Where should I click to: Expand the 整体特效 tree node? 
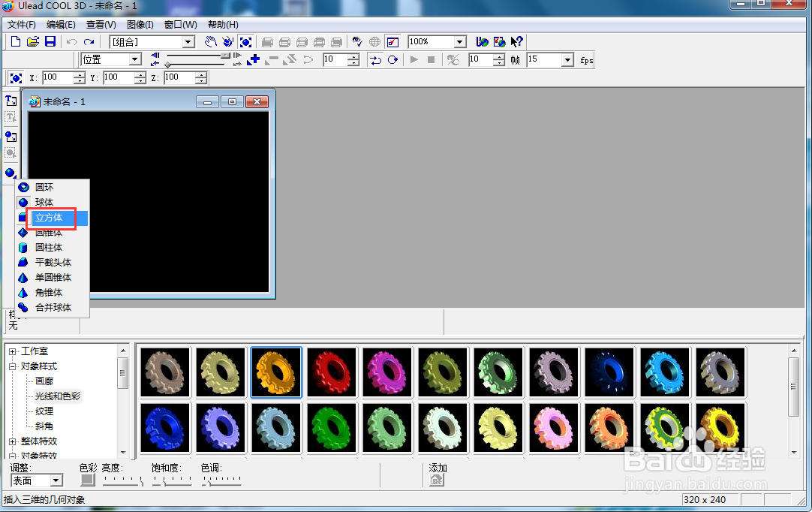[x=13, y=441]
